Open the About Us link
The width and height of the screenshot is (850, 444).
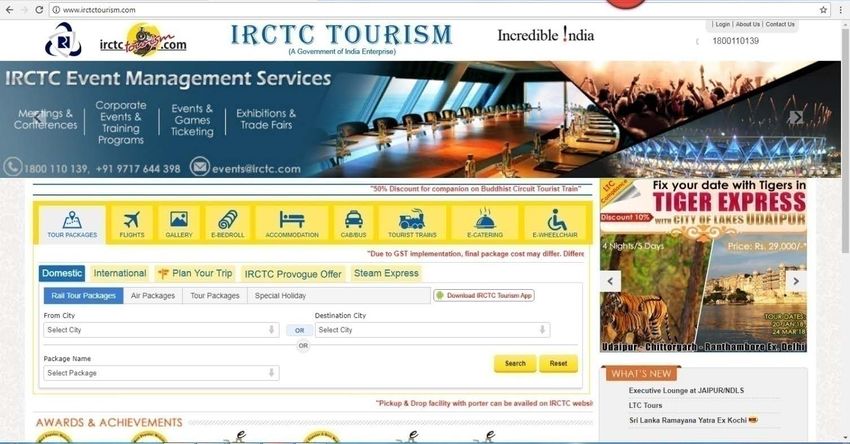pos(748,24)
